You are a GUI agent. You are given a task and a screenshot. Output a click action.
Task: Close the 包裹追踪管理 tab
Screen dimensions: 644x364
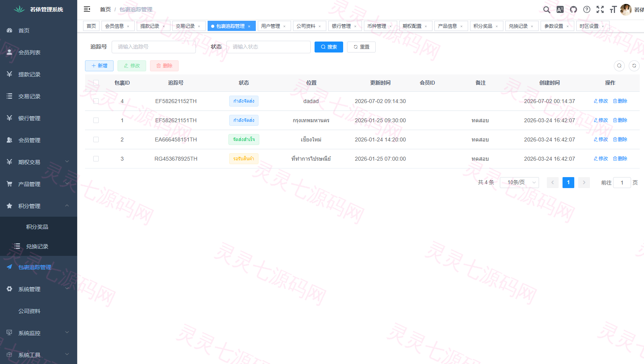coord(249,26)
